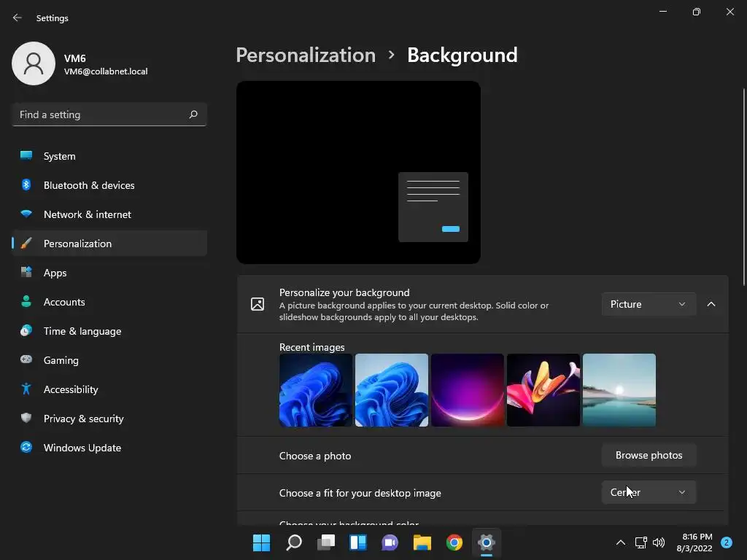The height and width of the screenshot is (560, 747).
Task: Open the Center fit dropdown
Action: tap(649, 492)
